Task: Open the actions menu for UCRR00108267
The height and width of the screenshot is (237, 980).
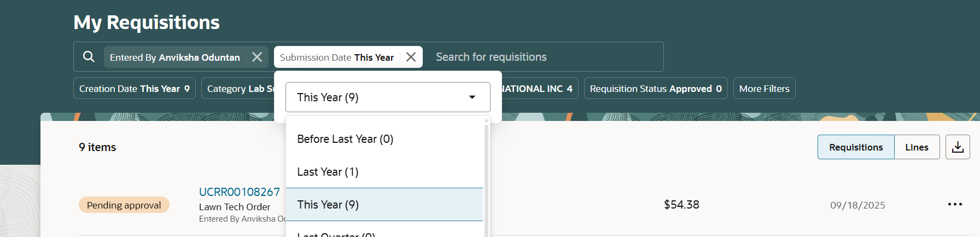Action: point(955,205)
